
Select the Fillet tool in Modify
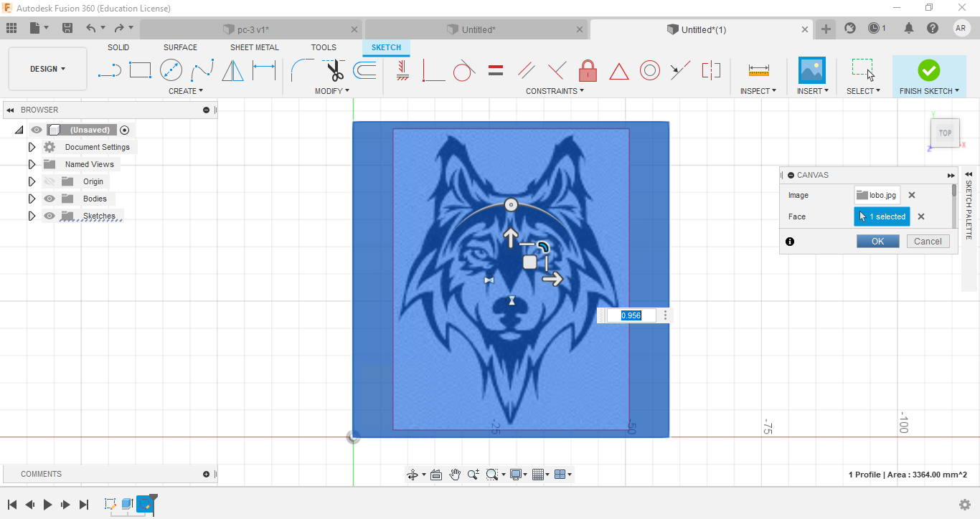pyautogui.click(x=302, y=70)
